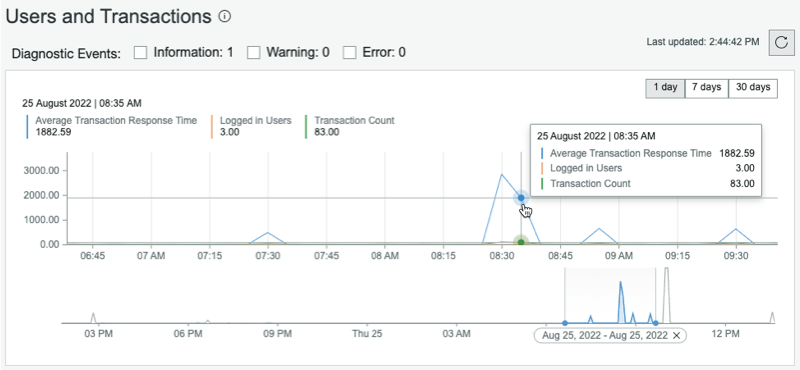Click the right handle of the range selector

656,323
